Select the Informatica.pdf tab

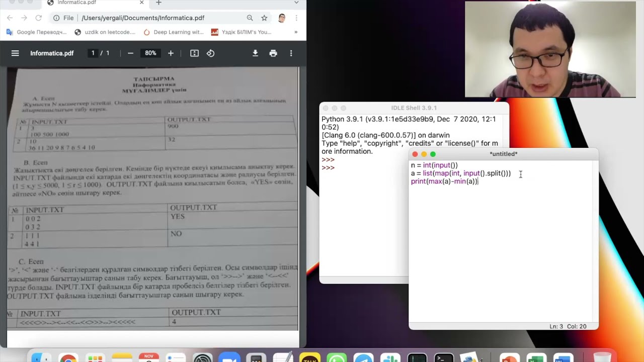[x=96, y=3]
